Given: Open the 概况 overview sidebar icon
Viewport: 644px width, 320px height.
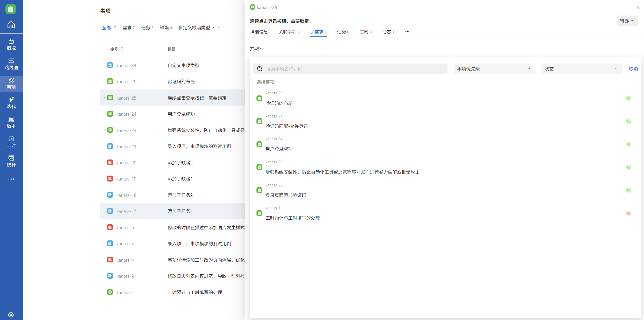Looking at the screenshot, I should (x=11, y=44).
